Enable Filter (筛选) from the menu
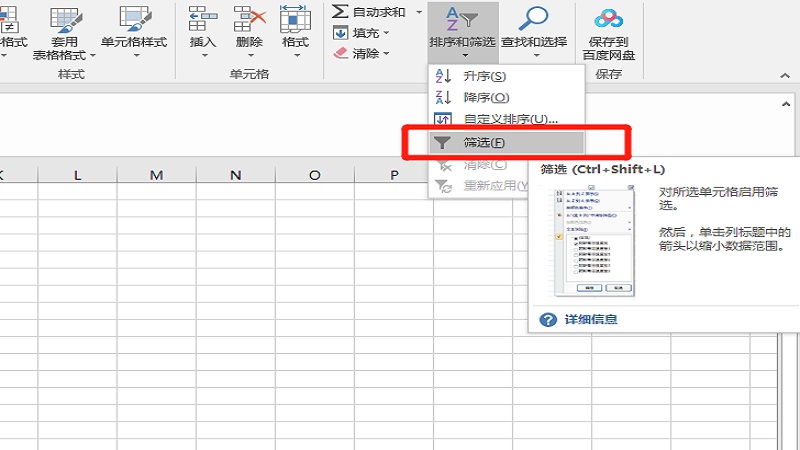This screenshot has height=450, width=800. (x=484, y=142)
